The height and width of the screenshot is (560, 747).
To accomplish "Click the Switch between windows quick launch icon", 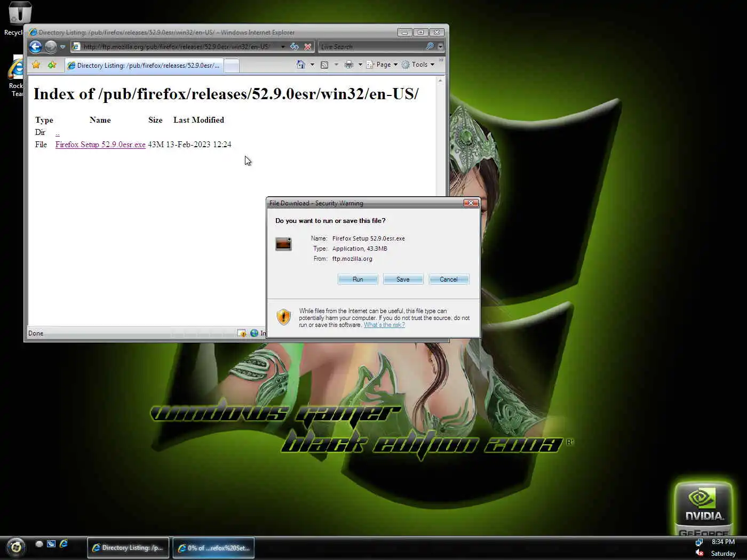I will (51, 544).
